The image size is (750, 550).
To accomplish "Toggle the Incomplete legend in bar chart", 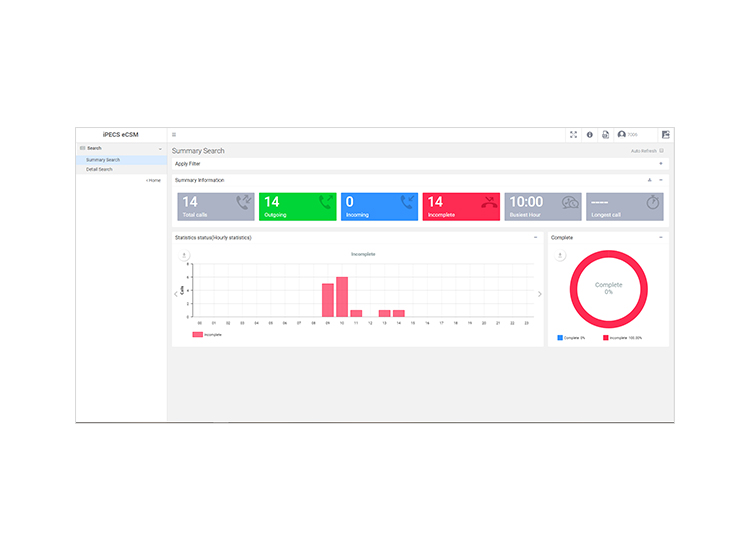I will click(207, 335).
